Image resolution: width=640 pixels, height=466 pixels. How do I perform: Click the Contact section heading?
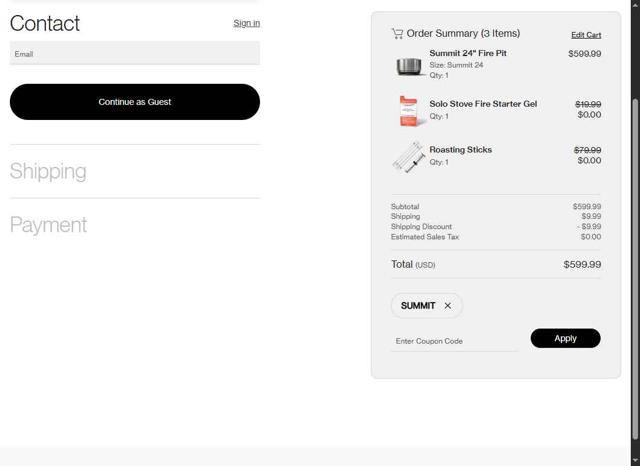[45, 23]
